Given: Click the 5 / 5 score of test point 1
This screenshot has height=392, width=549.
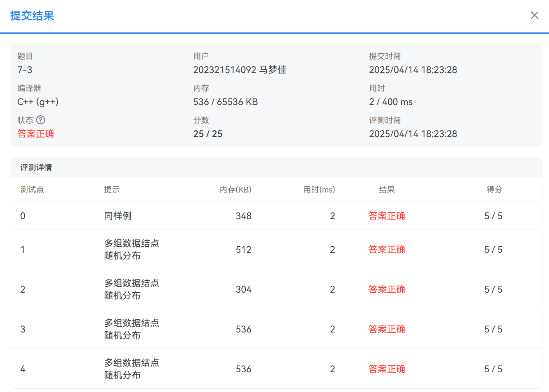Looking at the screenshot, I should [x=493, y=250].
